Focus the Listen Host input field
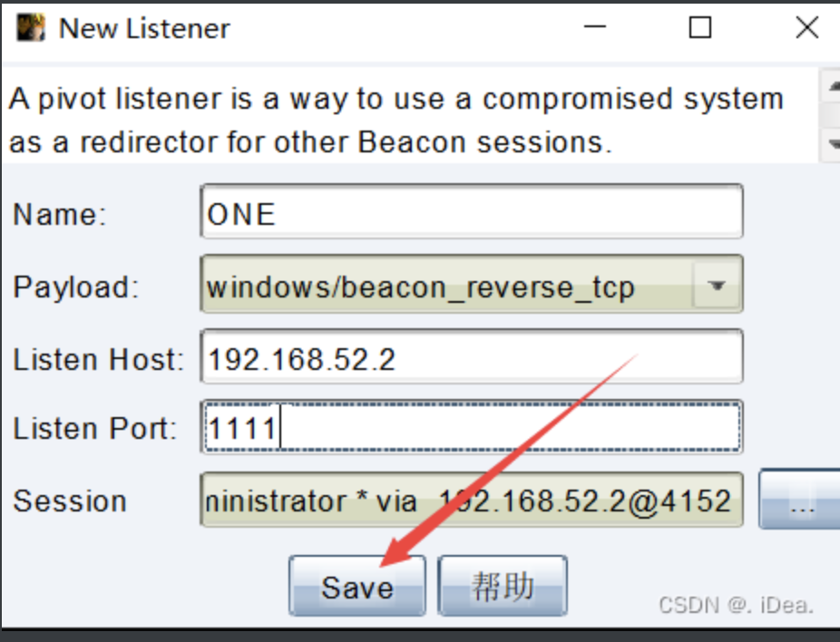The height and width of the screenshot is (642, 840). click(472, 356)
